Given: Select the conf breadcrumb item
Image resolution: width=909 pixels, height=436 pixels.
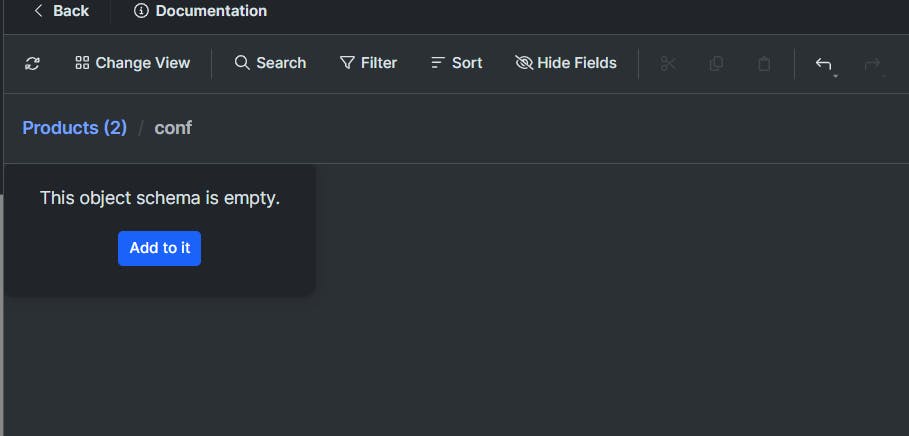Looking at the screenshot, I should point(173,128).
